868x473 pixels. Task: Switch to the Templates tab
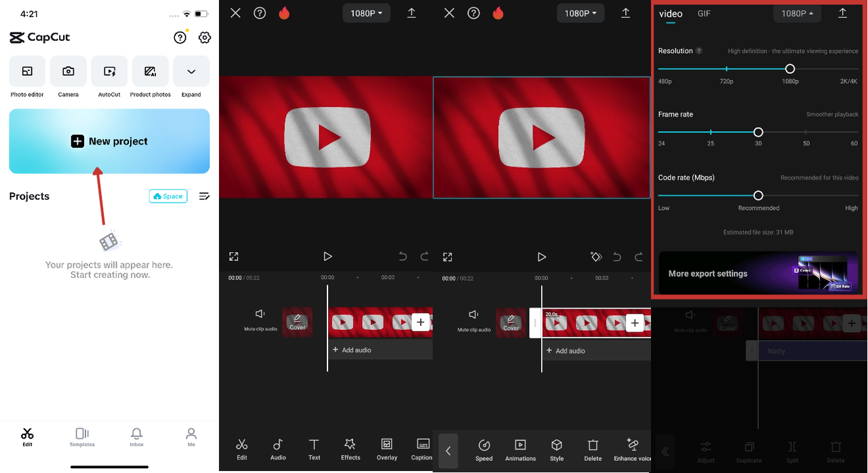(x=82, y=437)
